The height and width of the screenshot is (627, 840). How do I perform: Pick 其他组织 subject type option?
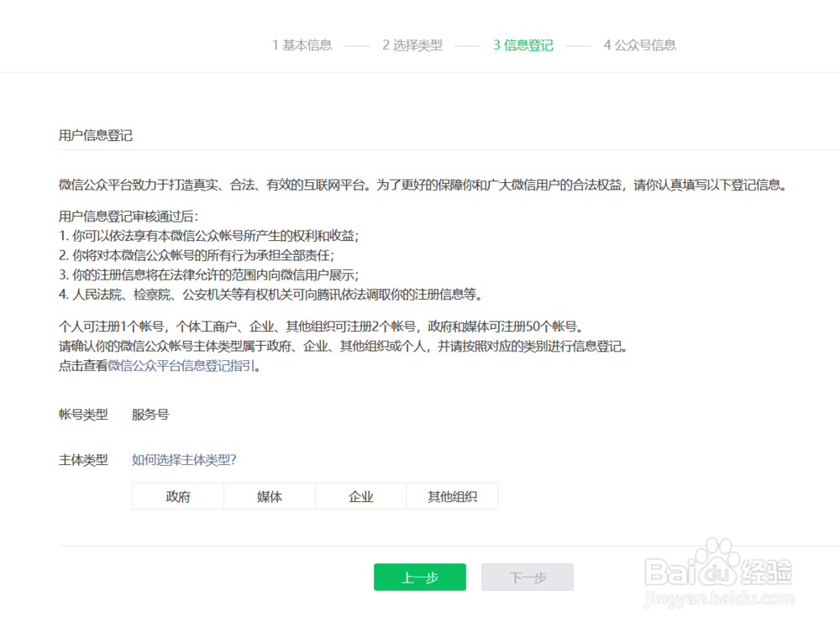tap(452, 496)
